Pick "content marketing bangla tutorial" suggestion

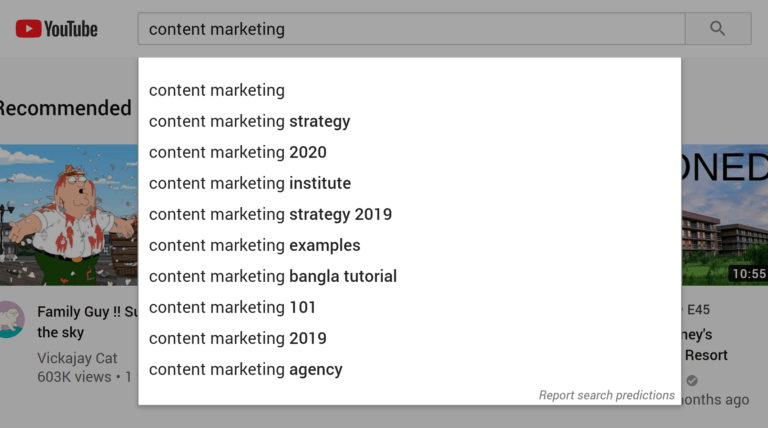point(272,276)
